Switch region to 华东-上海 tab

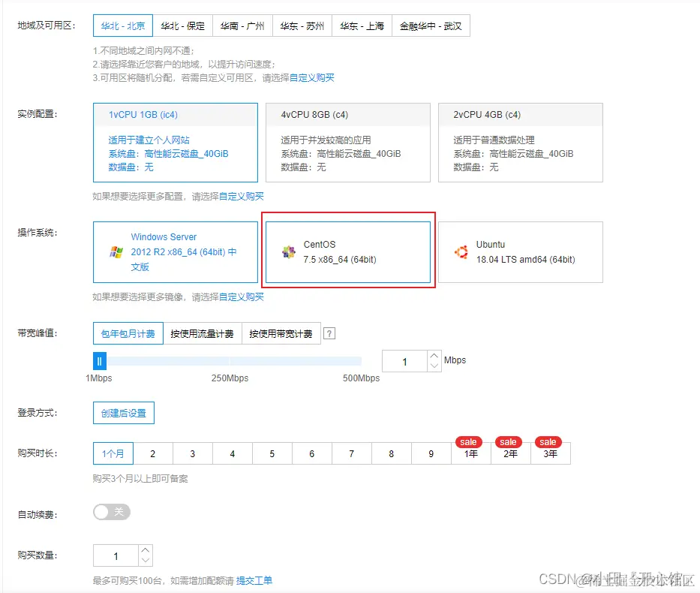[362, 25]
